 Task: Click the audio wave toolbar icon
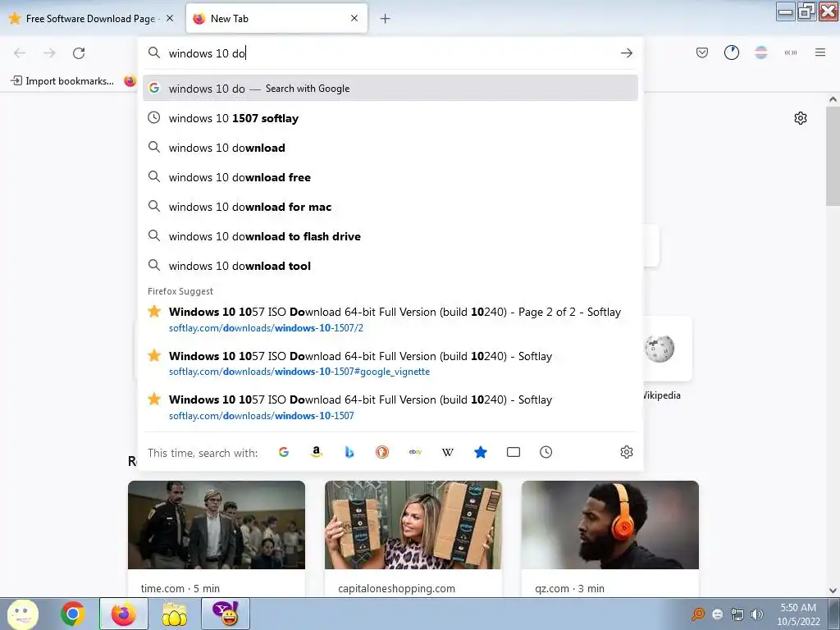click(x=790, y=52)
